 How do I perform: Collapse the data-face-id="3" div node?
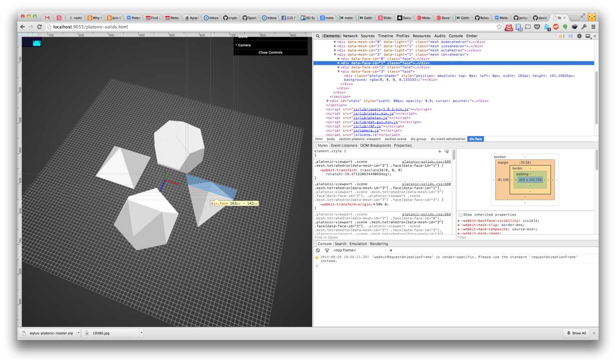click(x=338, y=72)
